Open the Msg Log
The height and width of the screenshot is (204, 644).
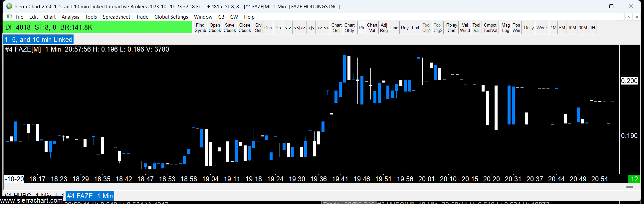point(506,28)
